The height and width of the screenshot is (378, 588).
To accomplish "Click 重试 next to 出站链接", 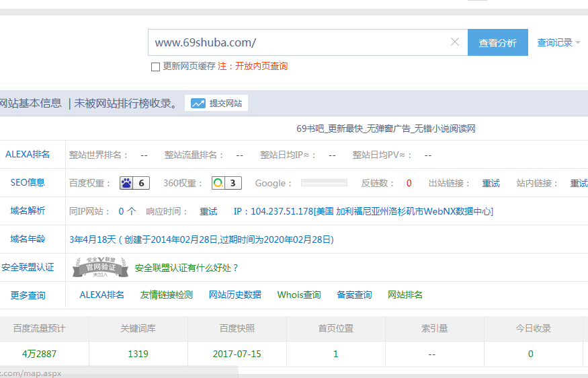I will (491, 183).
